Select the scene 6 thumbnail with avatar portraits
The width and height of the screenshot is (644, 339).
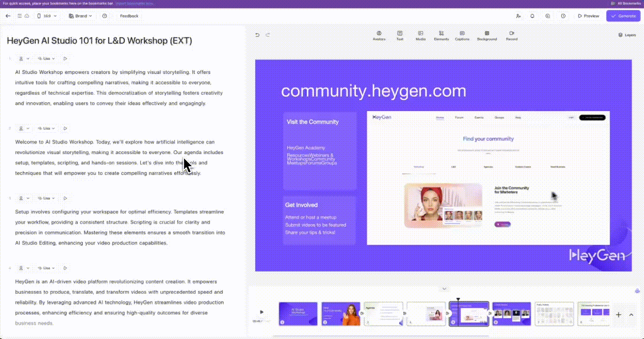coord(512,314)
